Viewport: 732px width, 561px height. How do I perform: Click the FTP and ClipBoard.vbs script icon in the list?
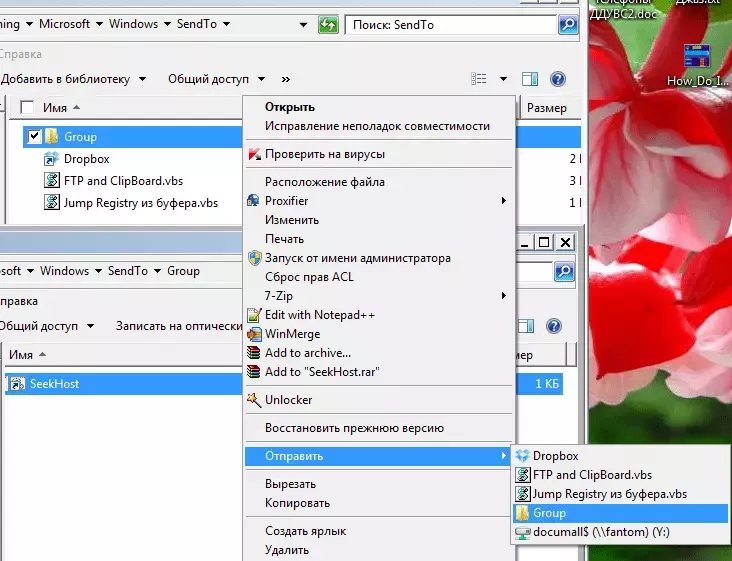(x=51, y=180)
